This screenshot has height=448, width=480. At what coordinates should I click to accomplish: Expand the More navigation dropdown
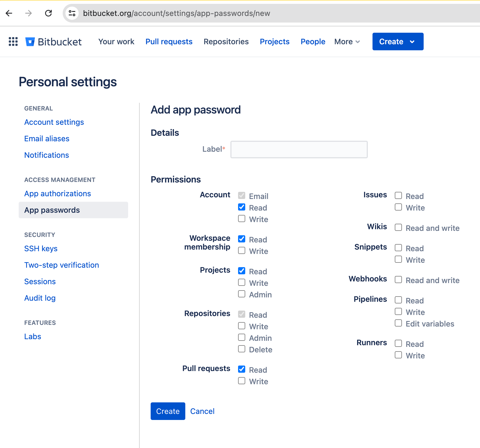pyautogui.click(x=347, y=42)
